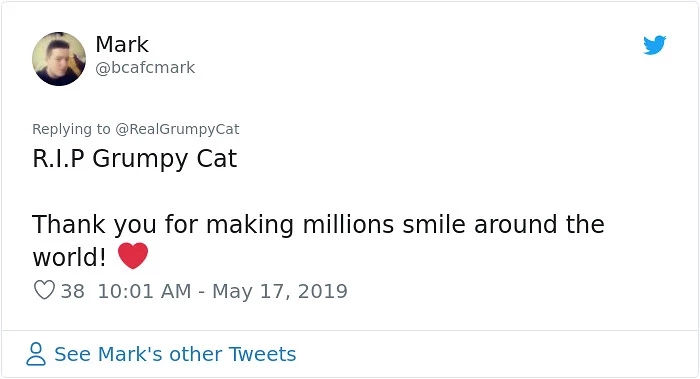The width and height of the screenshot is (700, 379).
Task: Click the R.I.P Grumpy Cat line
Action: [x=134, y=159]
